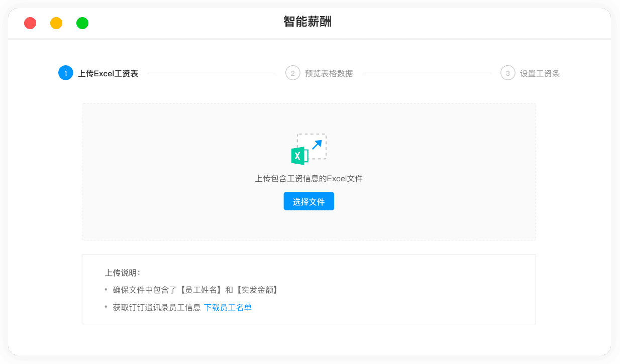Maximize window using the green button
Image resolution: width=620 pixels, height=364 pixels.
(x=82, y=23)
